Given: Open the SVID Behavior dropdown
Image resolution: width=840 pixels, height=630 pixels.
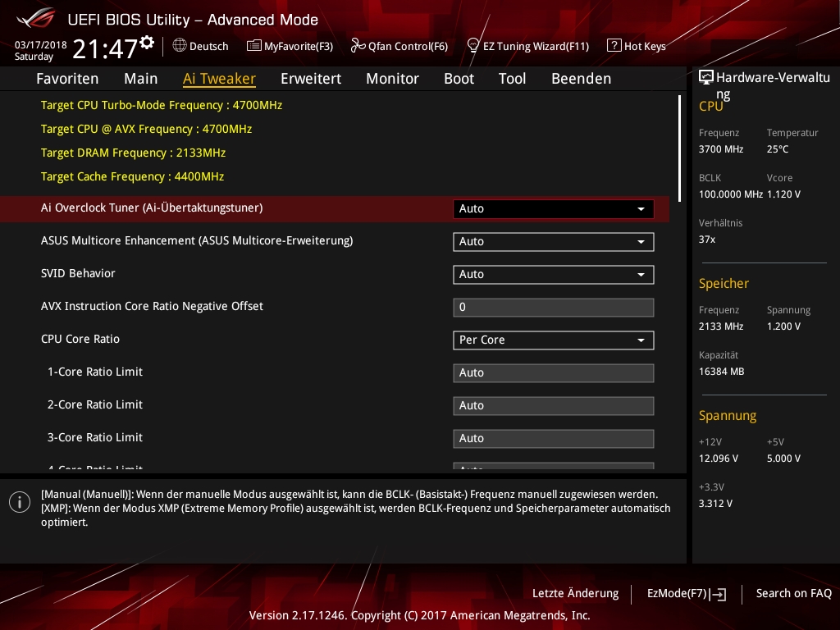Looking at the screenshot, I should (x=554, y=274).
